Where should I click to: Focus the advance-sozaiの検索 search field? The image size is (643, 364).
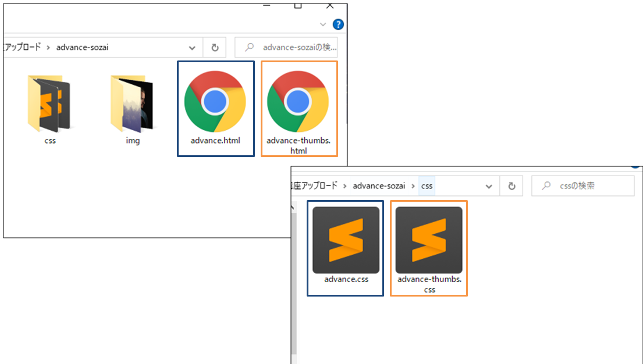(x=286, y=47)
